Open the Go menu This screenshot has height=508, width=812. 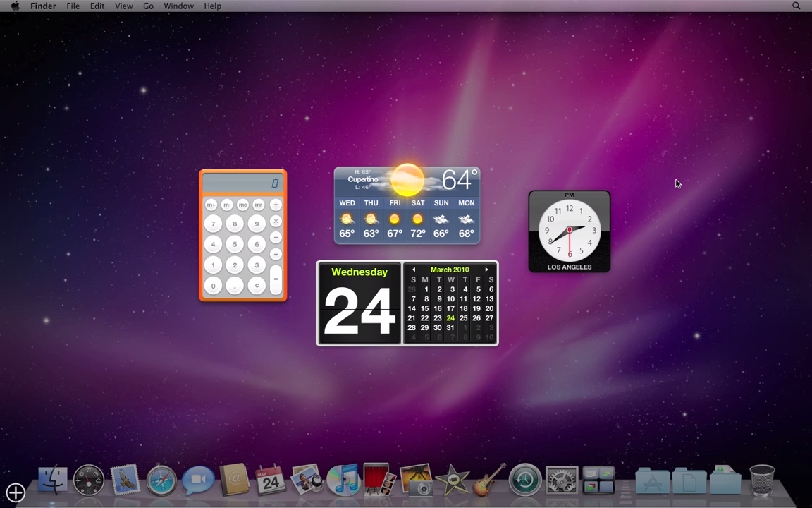(x=148, y=6)
